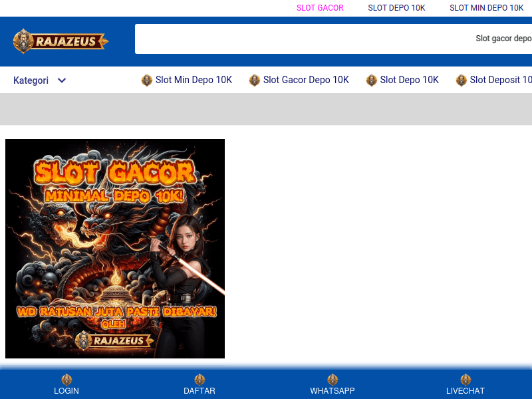Open the Slot Deposit nav link text
Viewport: 532px width, 399px height.
500,80
